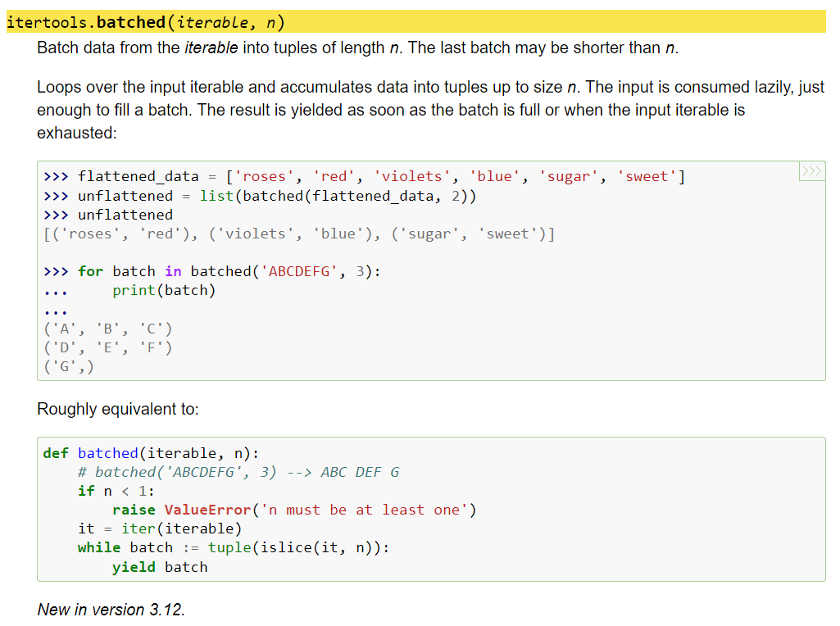Click the 'ABCDEFG' string in the for loop
840x626 pixels.
299,271
